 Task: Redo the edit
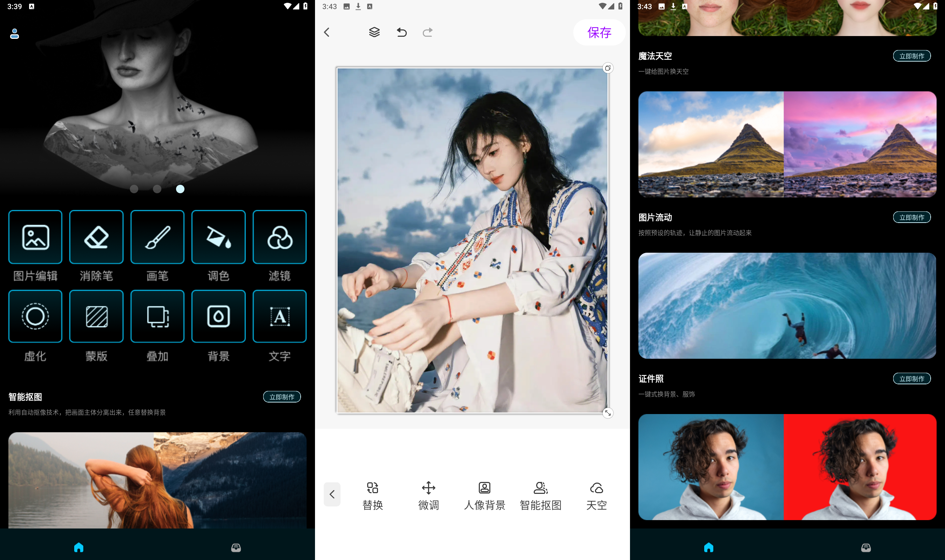click(427, 32)
